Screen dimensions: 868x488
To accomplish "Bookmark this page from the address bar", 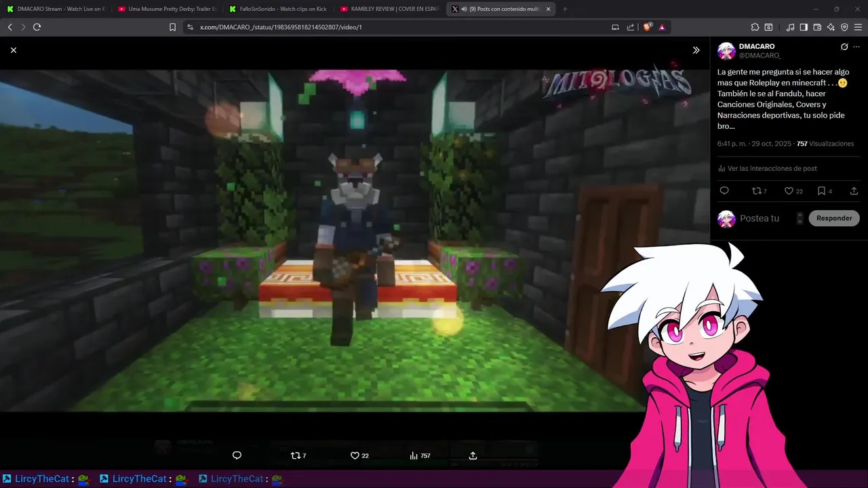I will (173, 27).
